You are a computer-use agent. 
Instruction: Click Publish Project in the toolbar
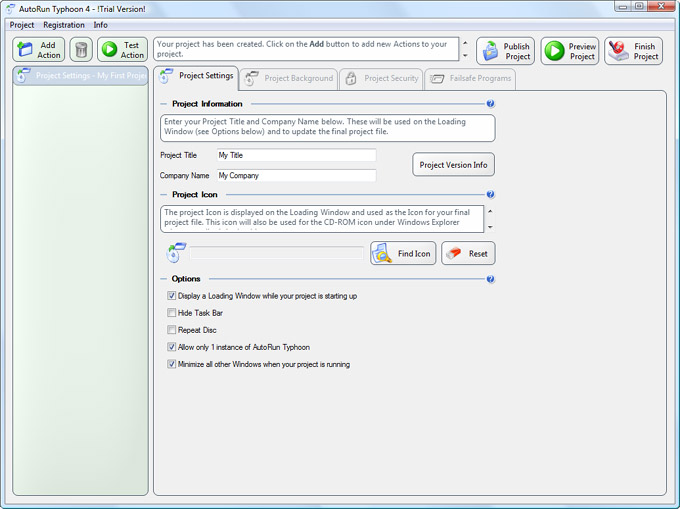coord(505,51)
